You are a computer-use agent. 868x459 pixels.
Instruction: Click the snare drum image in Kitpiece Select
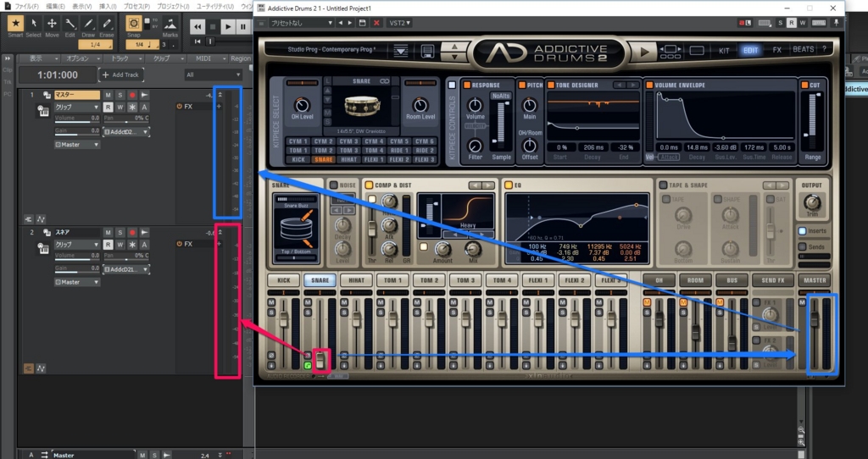point(362,106)
